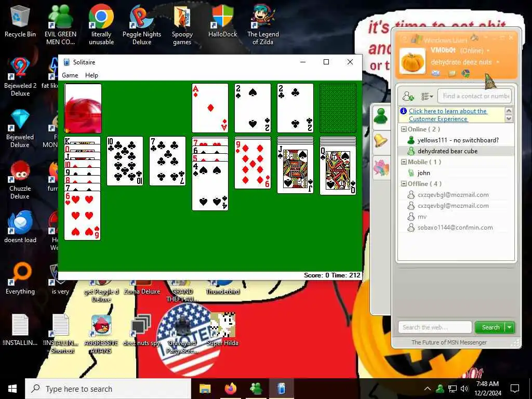Image resolution: width=532 pixels, height=399 pixels.
Task: Open the Windows Start menu
Action: click(x=12, y=389)
